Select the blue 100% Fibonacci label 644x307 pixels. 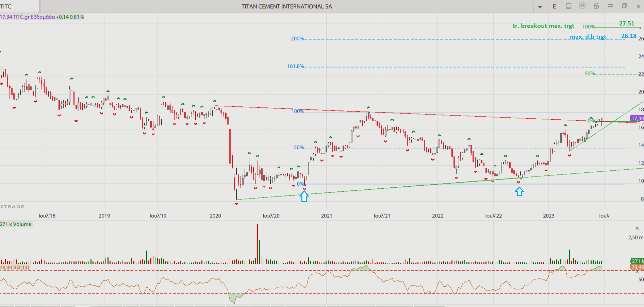click(x=298, y=111)
